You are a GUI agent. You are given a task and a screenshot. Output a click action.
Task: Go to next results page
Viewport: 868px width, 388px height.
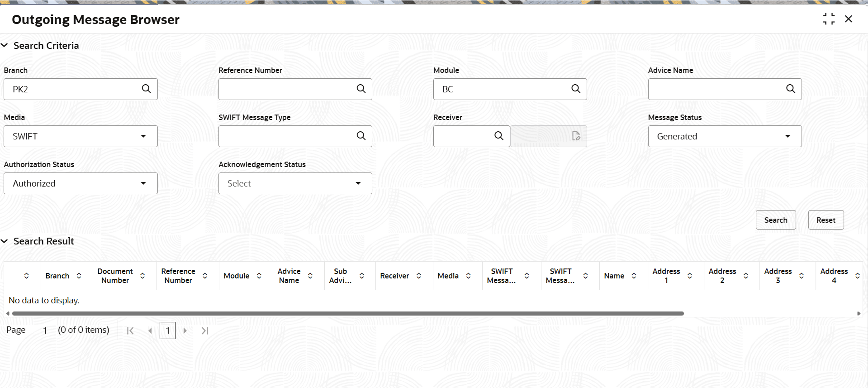tap(185, 331)
